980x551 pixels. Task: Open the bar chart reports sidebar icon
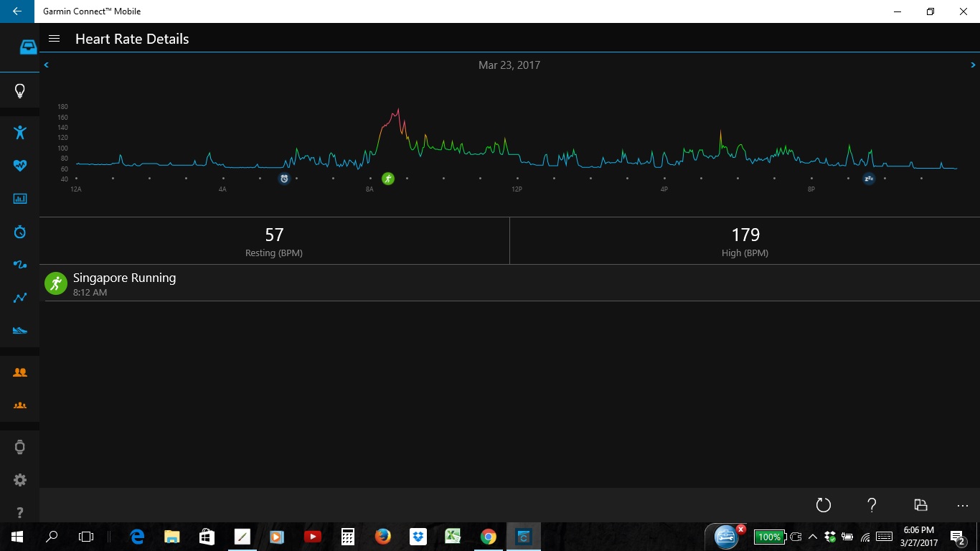click(20, 199)
